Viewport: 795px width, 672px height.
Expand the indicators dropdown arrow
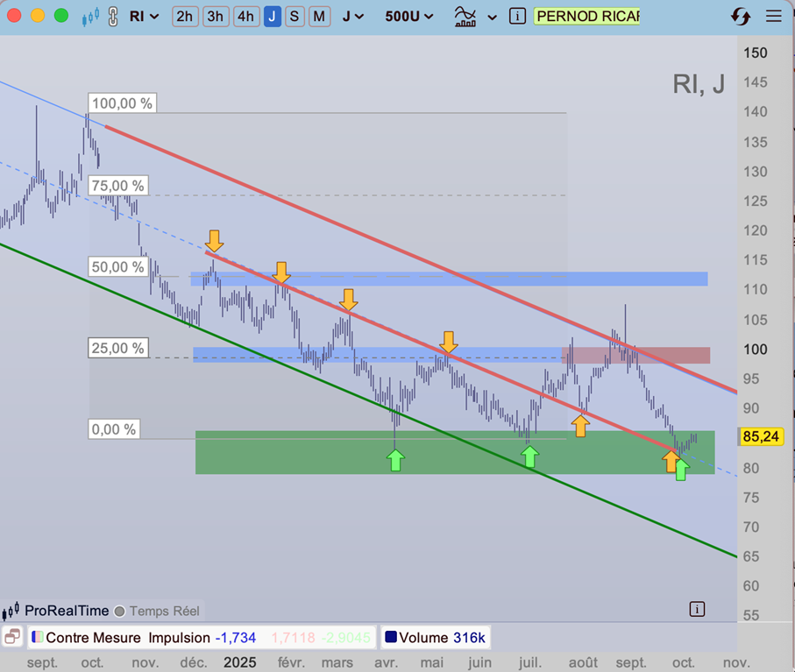pos(492,17)
